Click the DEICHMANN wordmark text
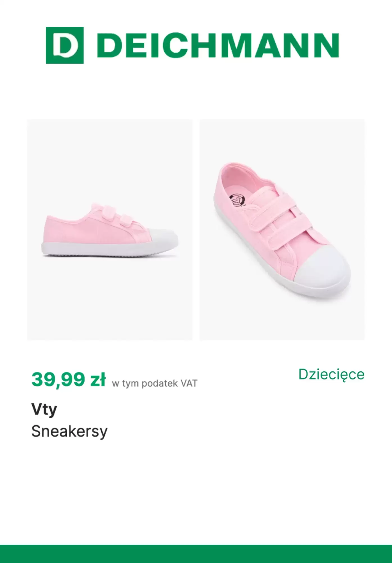This screenshot has height=563, width=392. click(219, 46)
